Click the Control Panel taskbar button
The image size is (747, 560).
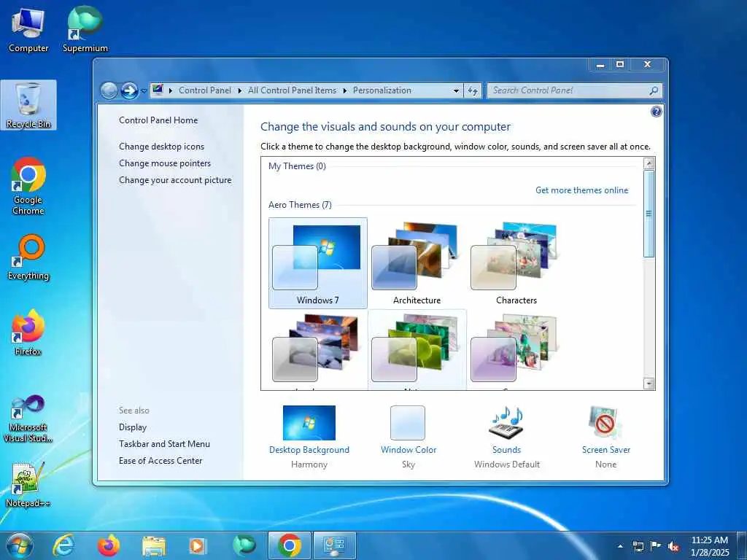(x=334, y=545)
